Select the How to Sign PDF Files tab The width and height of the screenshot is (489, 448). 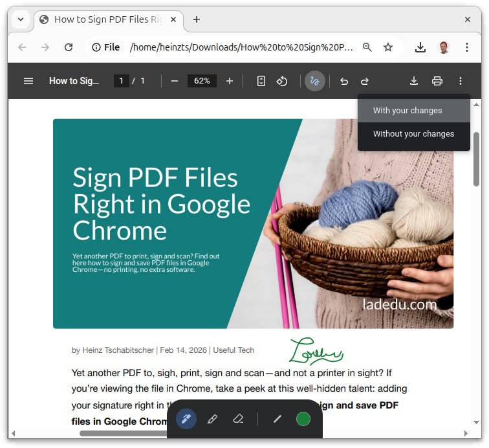tap(107, 19)
